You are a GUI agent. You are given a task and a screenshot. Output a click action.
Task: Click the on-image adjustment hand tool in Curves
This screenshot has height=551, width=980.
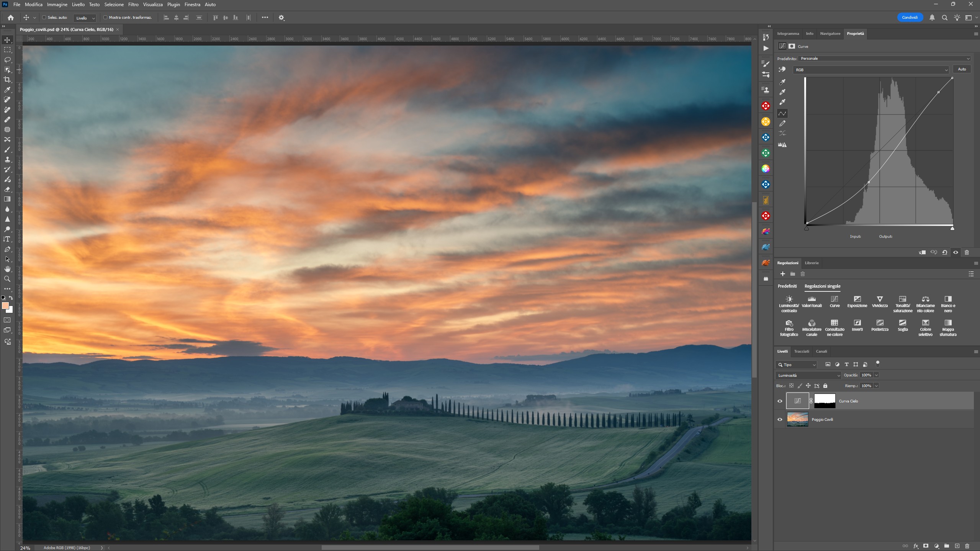(x=782, y=70)
